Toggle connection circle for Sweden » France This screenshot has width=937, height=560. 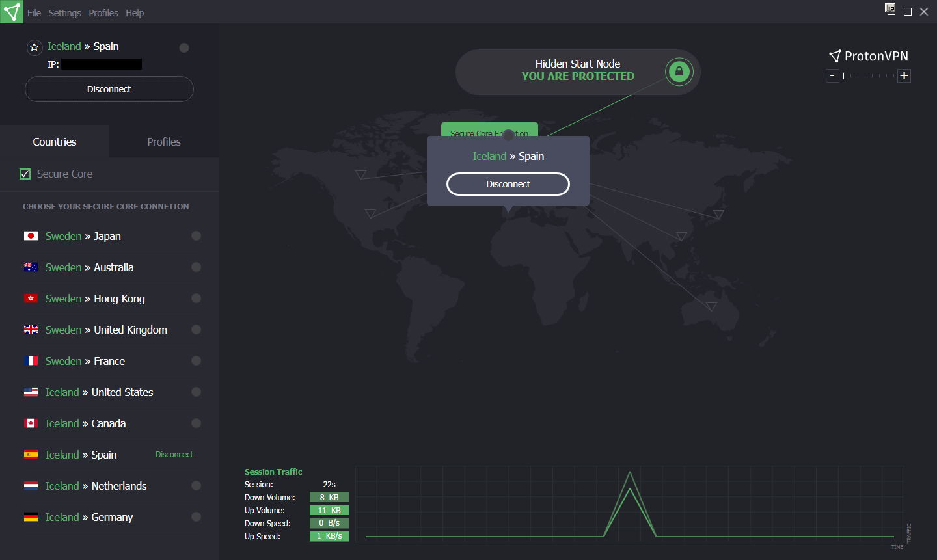196,361
